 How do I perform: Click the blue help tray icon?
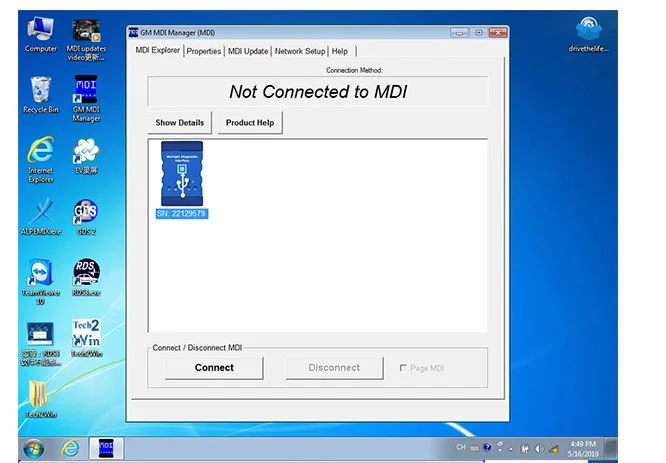487,447
